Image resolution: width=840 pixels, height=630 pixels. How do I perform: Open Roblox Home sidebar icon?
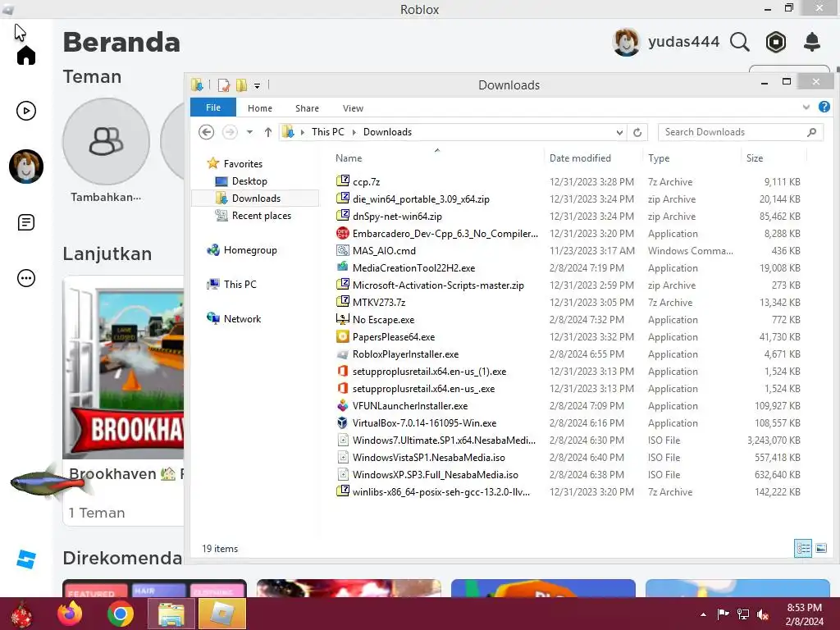[x=25, y=55]
